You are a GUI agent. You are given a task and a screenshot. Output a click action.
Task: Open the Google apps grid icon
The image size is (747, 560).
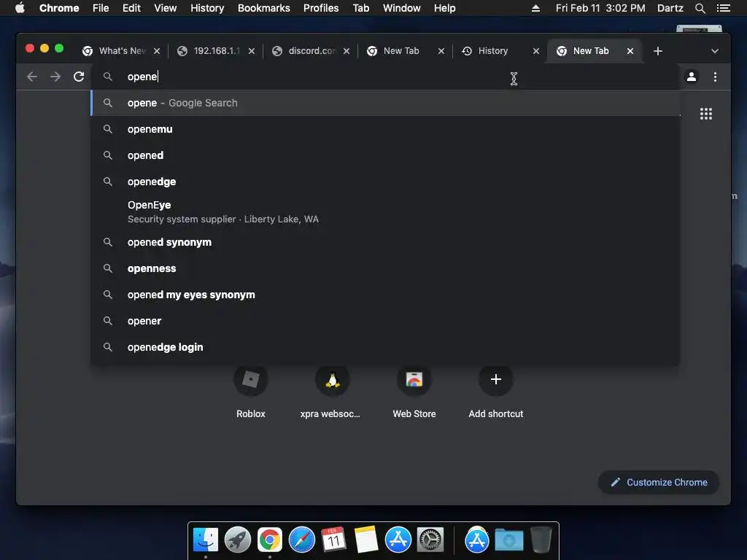coord(706,114)
